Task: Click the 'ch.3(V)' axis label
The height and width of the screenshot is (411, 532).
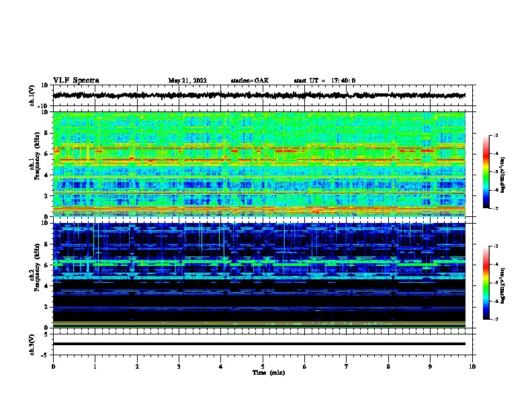Action: pos(32,345)
